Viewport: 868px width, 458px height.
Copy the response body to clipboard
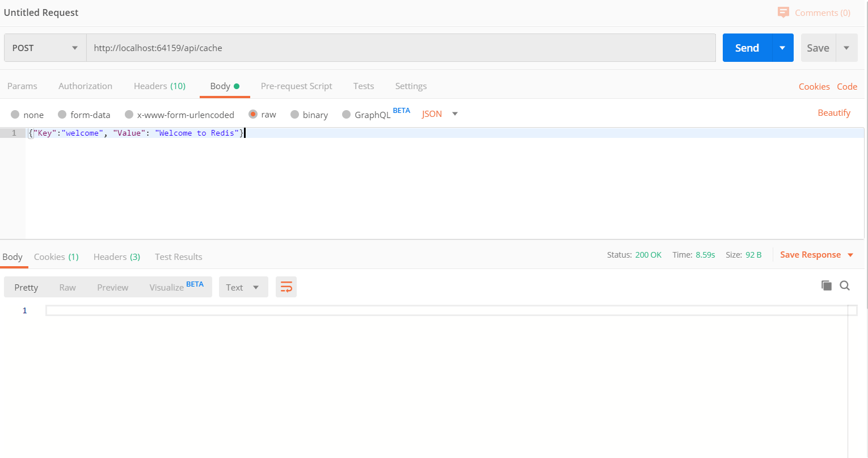[x=827, y=285]
